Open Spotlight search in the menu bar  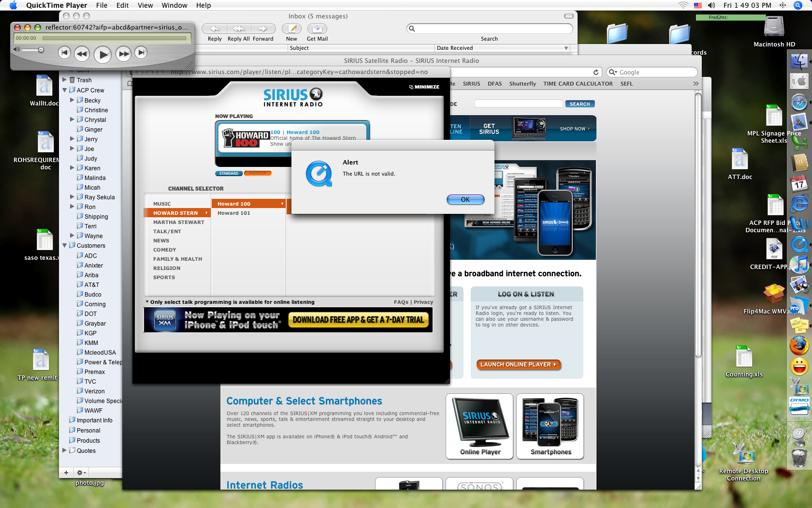point(798,5)
